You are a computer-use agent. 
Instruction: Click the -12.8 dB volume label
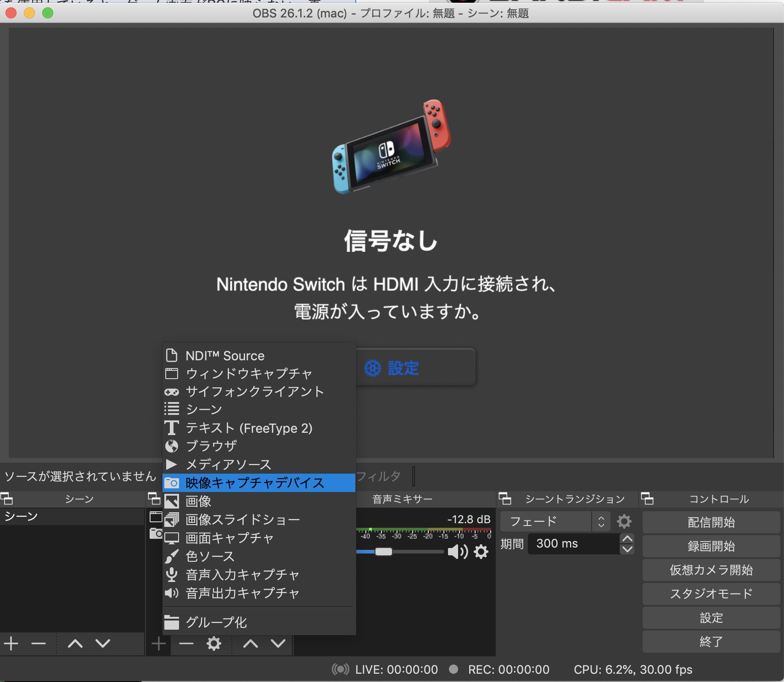click(469, 520)
